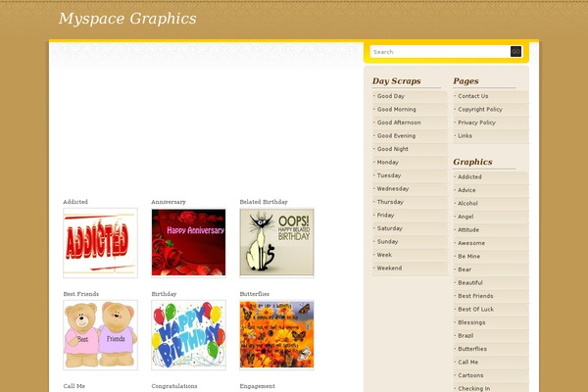588x392 pixels.
Task: Select Beautiful in the Graphics list
Action: point(470,282)
